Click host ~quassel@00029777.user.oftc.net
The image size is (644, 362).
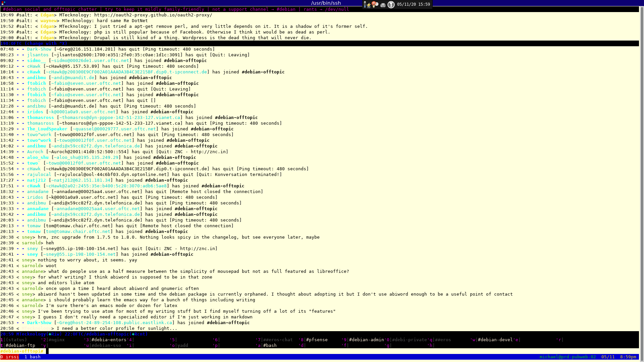(x=114, y=129)
